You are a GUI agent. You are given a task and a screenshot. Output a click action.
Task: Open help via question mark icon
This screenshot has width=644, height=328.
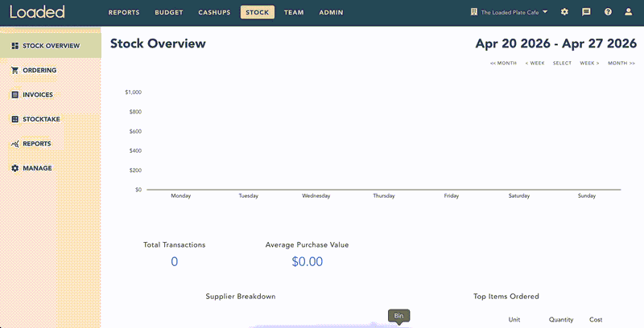tap(608, 12)
